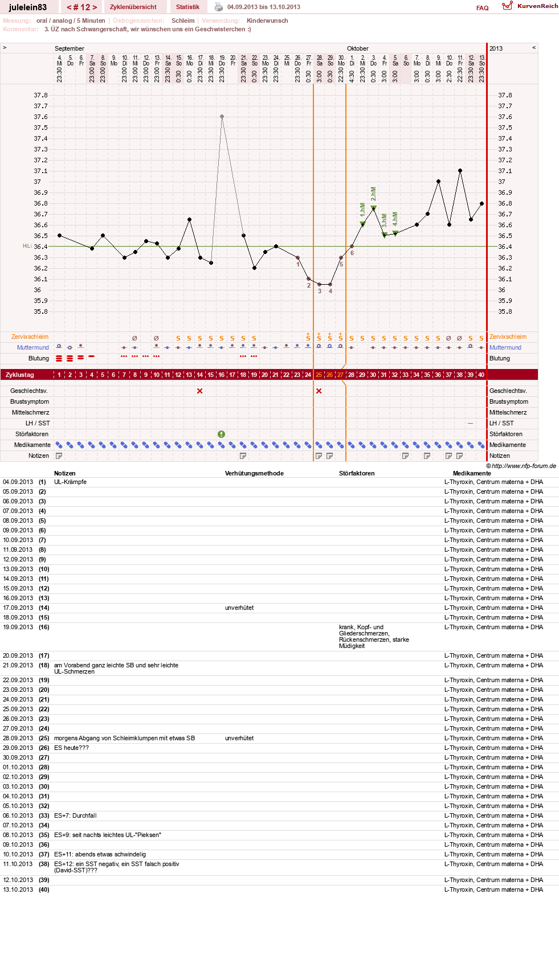Click the 37.6 temperature peak on day 16
Screen dimensions: 559x980
[x=222, y=117]
